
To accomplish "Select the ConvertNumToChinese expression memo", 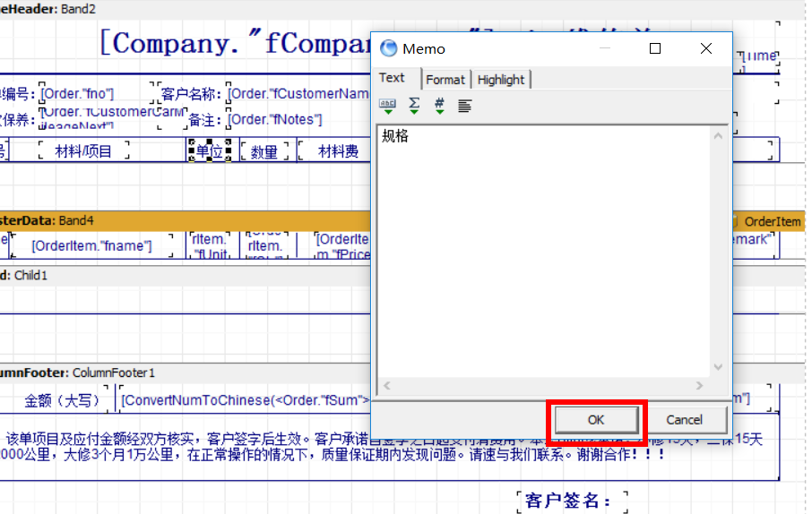I will pos(245,400).
